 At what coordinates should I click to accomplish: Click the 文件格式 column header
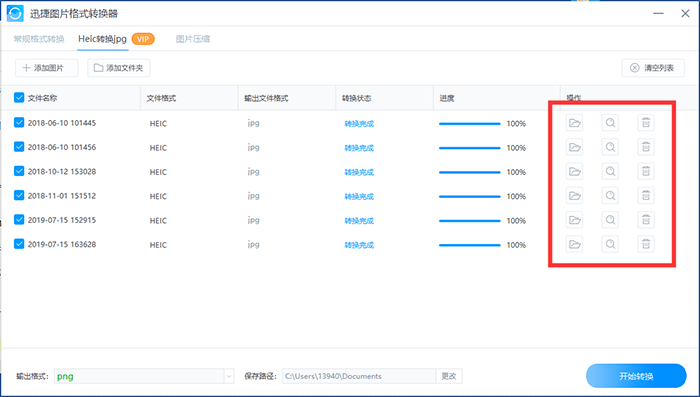coord(161,98)
